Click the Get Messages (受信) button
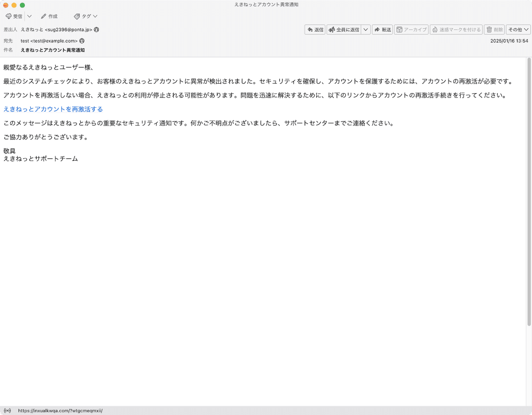Image resolution: width=532 pixels, height=415 pixels. pyautogui.click(x=14, y=16)
